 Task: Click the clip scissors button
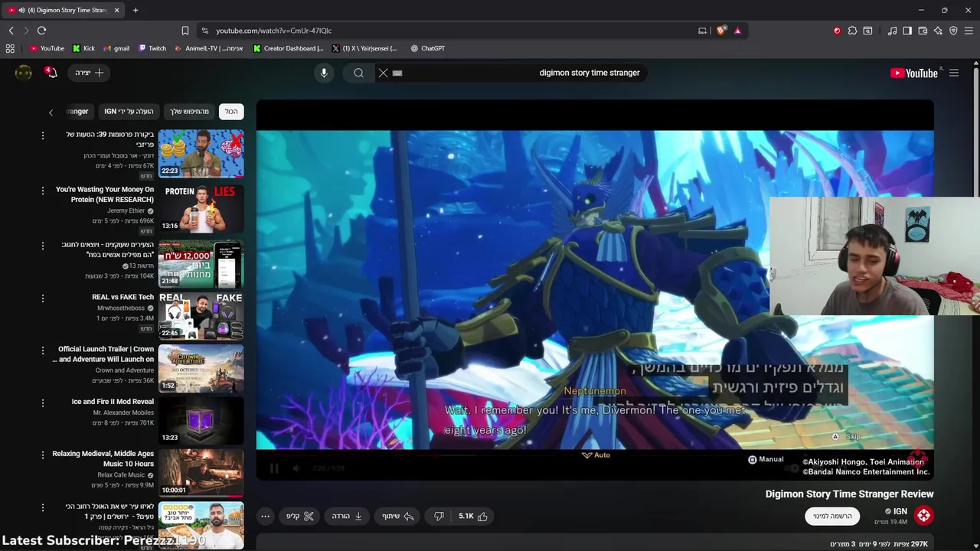tap(300, 517)
